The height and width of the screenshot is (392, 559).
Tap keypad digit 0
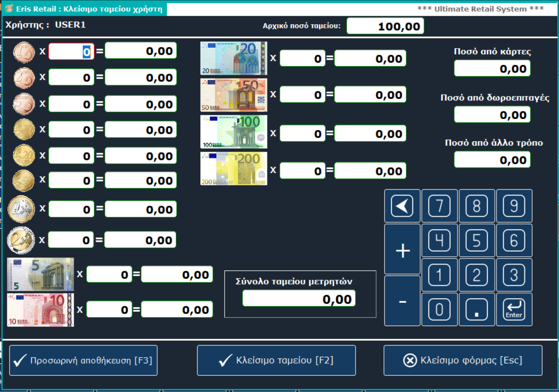[x=439, y=309]
